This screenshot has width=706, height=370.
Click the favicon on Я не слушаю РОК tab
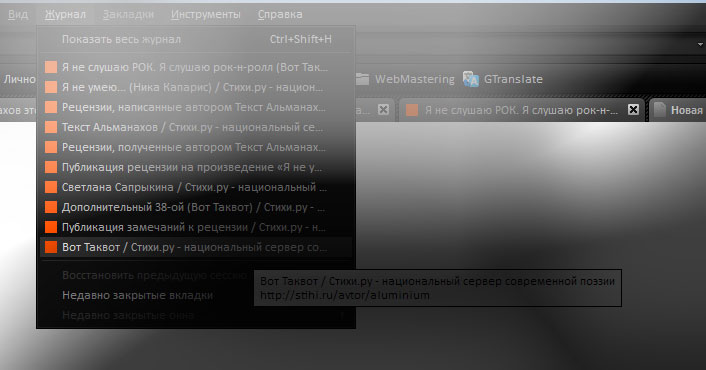(x=412, y=110)
